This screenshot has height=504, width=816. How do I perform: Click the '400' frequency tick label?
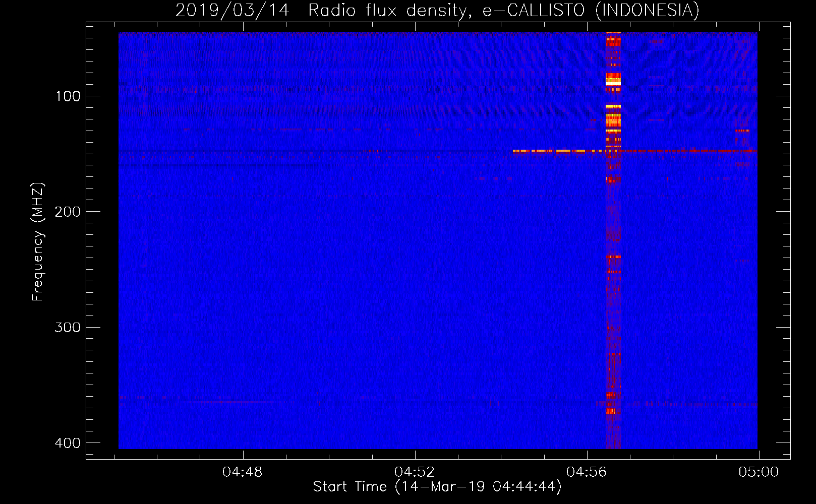(x=68, y=443)
